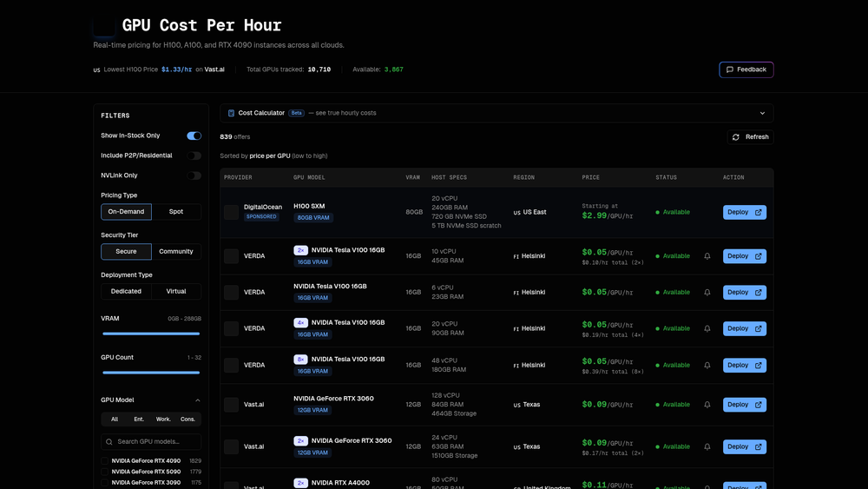Click the 80GB VRAM badge on H100 SXM
The width and height of the screenshot is (868, 489).
313,218
